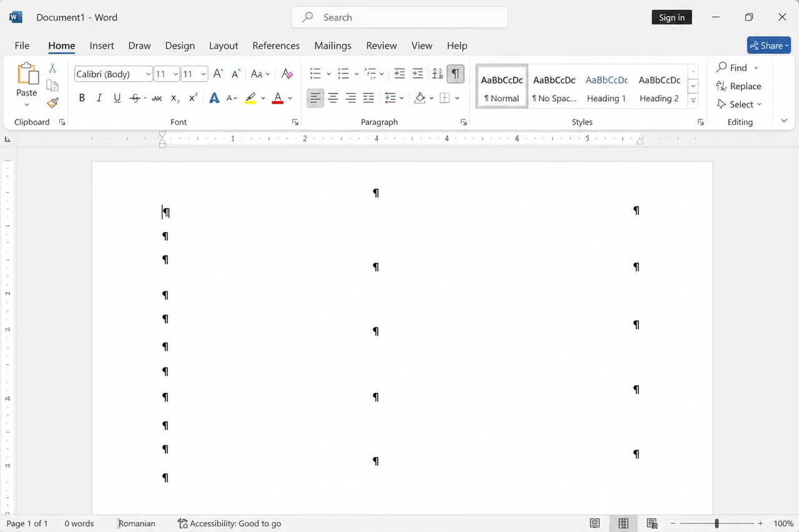Open the Change Case Aa dropdown
Image resolution: width=799 pixels, height=532 pixels.
click(x=260, y=74)
